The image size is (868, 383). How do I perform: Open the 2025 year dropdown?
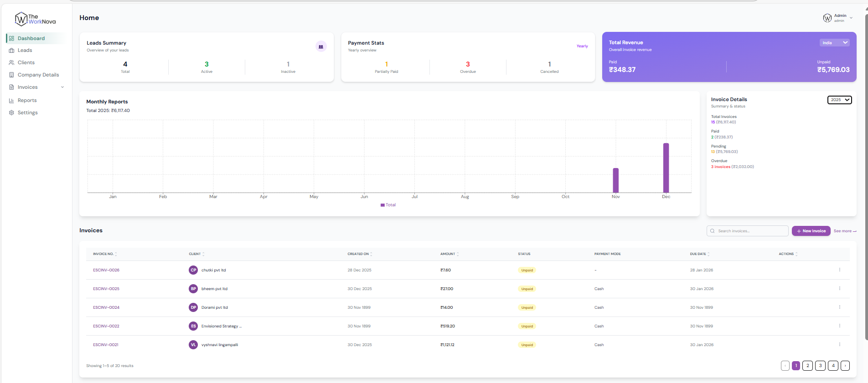(x=839, y=100)
